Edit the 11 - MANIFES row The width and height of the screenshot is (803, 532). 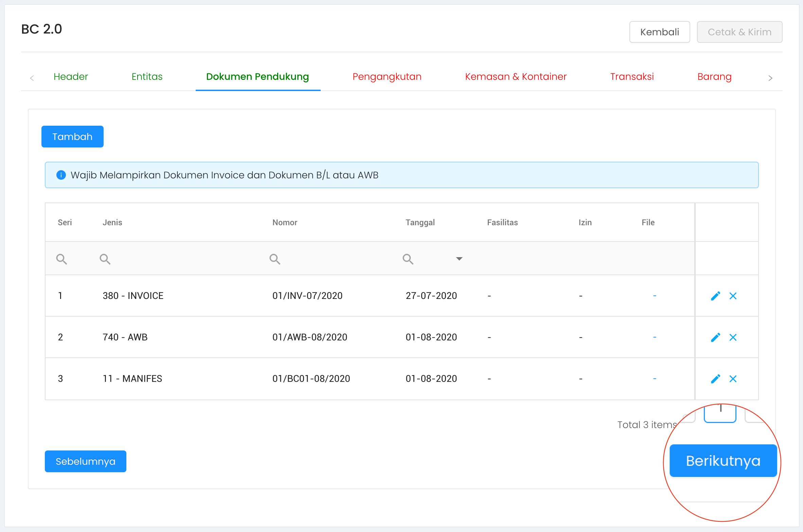(x=715, y=379)
